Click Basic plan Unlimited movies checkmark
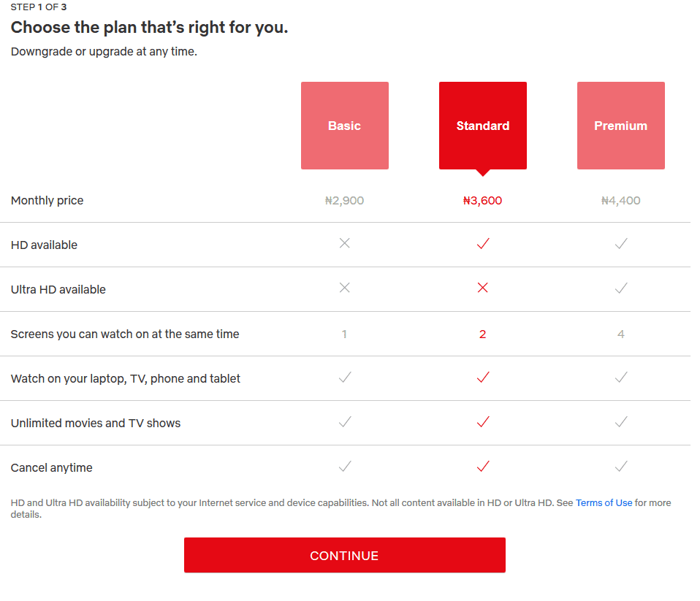The width and height of the screenshot is (700, 601). (344, 421)
